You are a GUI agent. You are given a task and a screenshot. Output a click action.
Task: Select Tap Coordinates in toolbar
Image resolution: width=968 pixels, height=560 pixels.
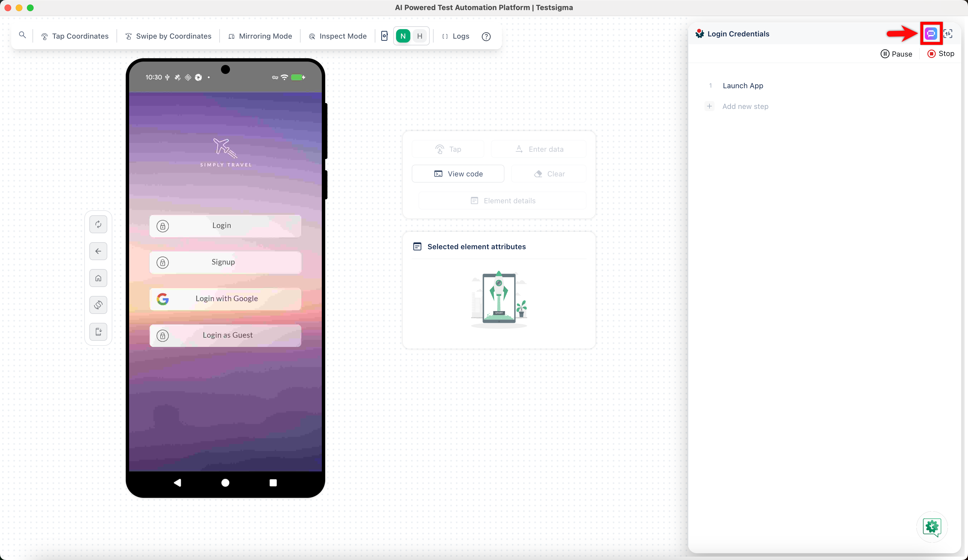75,36
